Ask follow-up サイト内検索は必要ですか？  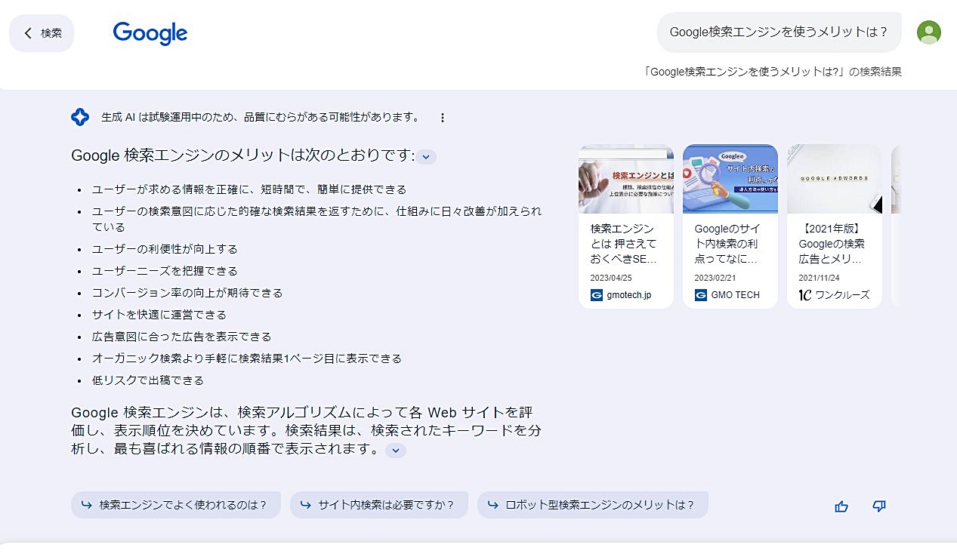[x=379, y=505]
